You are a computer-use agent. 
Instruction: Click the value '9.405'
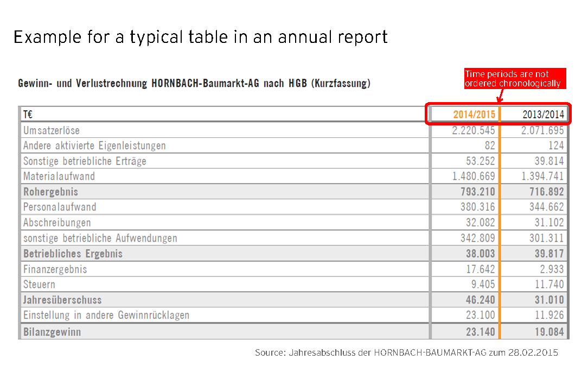pos(483,285)
